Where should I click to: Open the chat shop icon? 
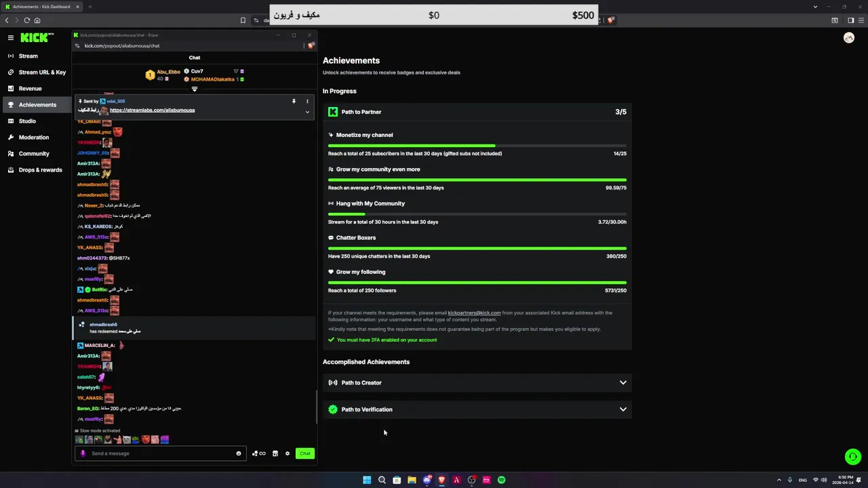[x=275, y=453]
